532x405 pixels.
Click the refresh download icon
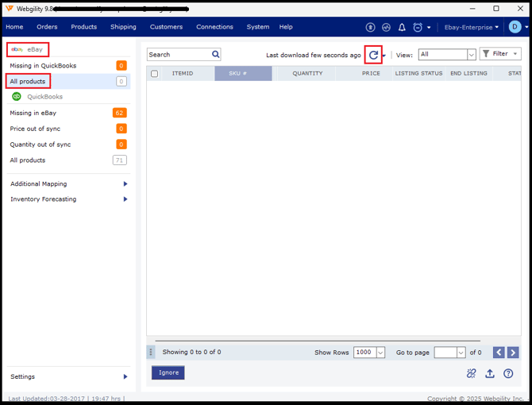(x=373, y=55)
